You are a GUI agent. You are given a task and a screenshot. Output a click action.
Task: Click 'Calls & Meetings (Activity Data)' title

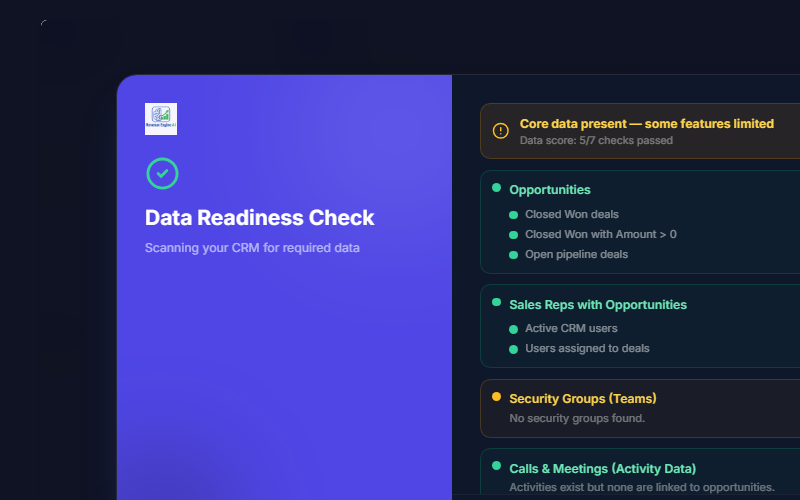click(603, 468)
